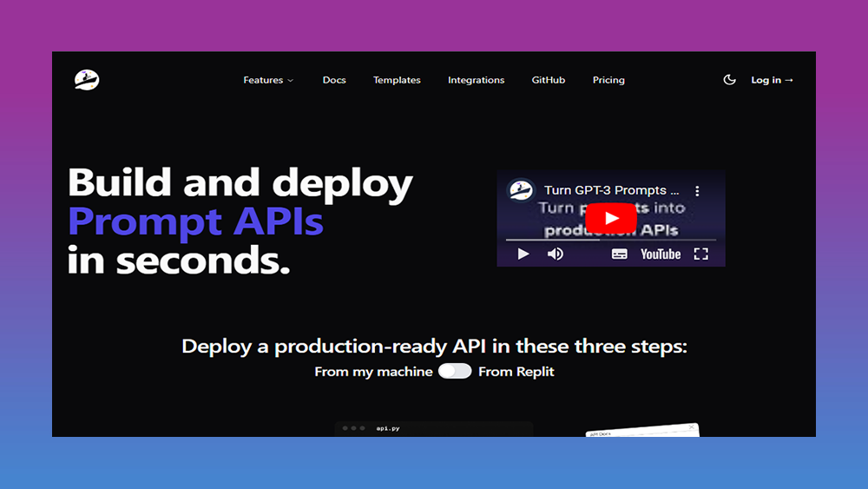Click the site logo in the header
Image resolution: width=868 pixels, height=489 pixels.
point(87,80)
